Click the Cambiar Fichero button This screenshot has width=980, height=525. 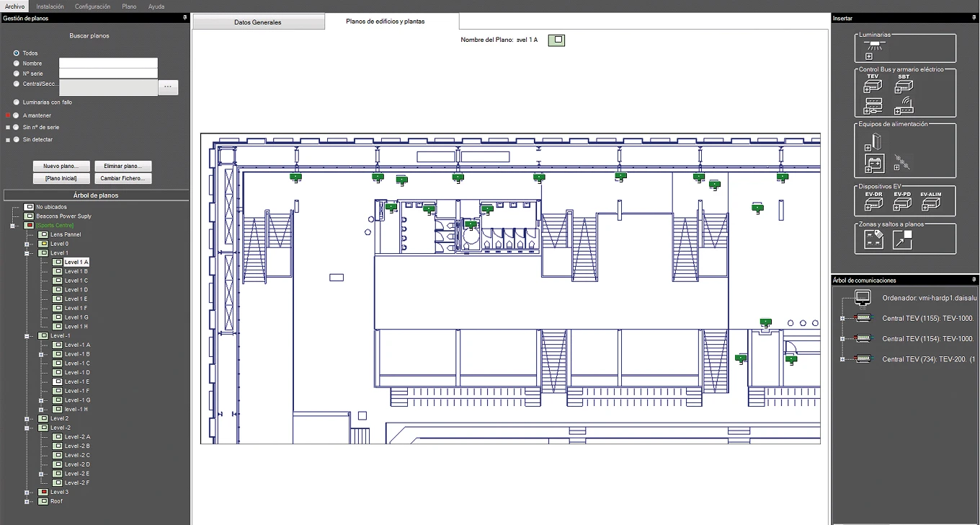(x=122, y=179)
